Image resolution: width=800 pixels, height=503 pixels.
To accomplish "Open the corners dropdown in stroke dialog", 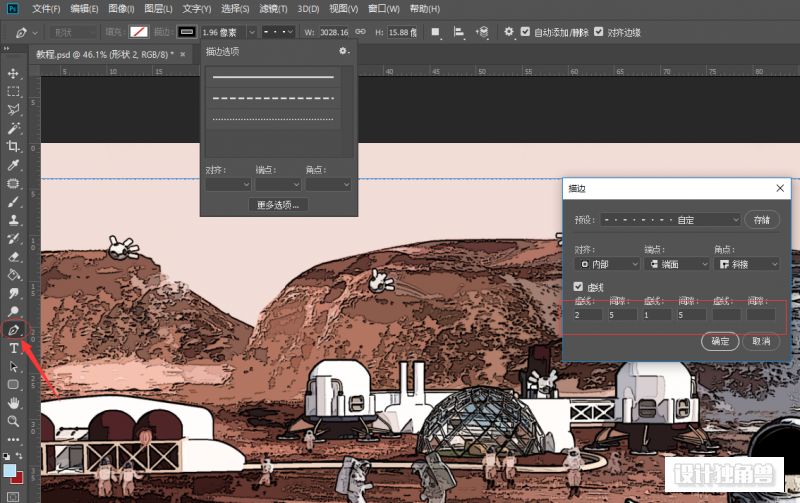I will point(746,264).
